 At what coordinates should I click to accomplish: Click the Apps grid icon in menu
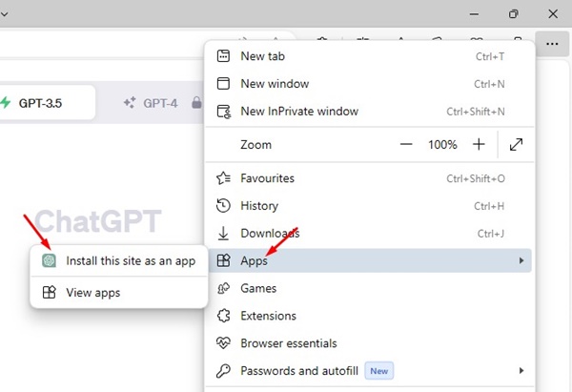223,260
